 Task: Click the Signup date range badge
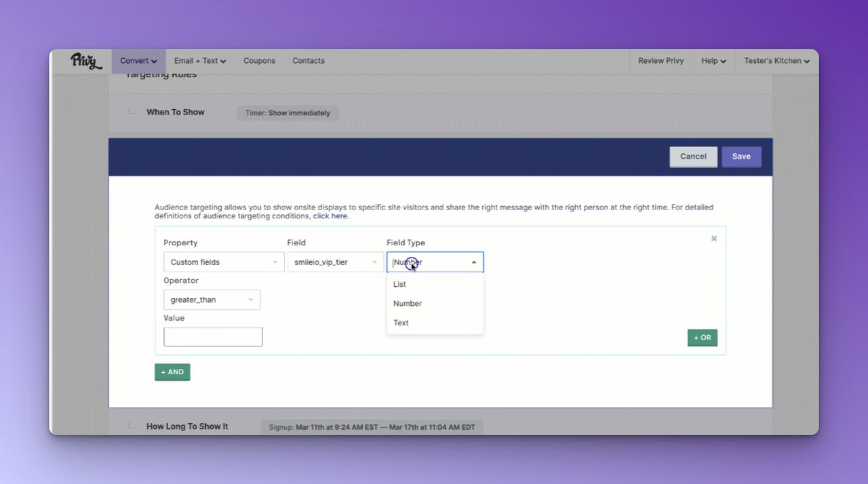372,428
